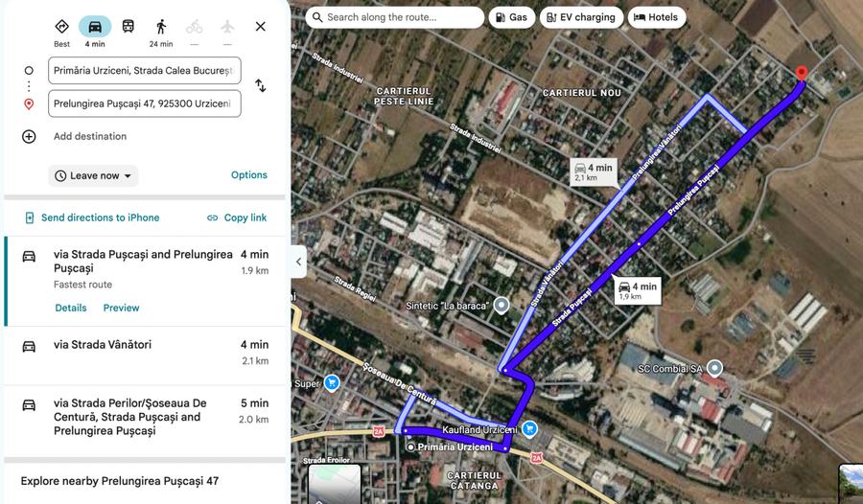
Task: Click the chain link icon beside Copy link
Action: [213, 218]
